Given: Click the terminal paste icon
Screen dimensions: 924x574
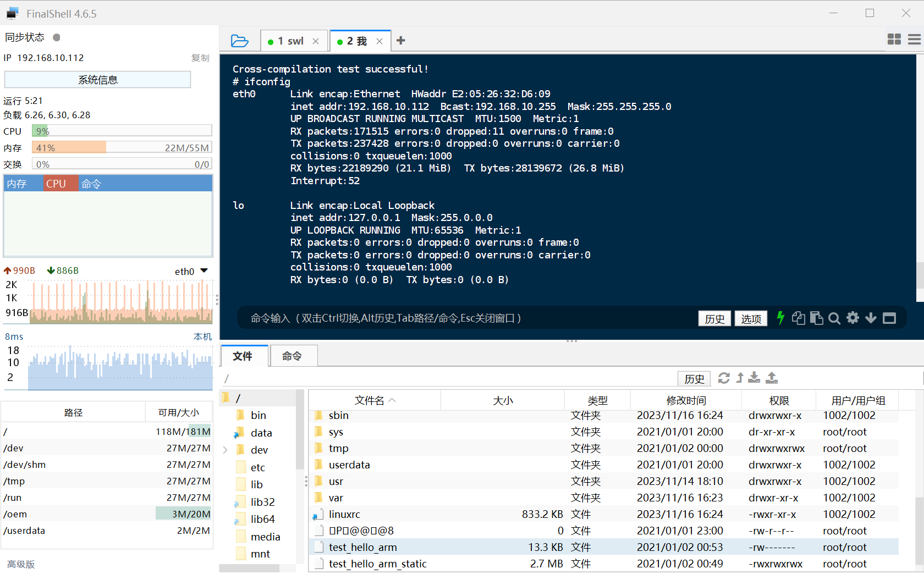Looking at the screenshot, I should (x=817, y=318).
